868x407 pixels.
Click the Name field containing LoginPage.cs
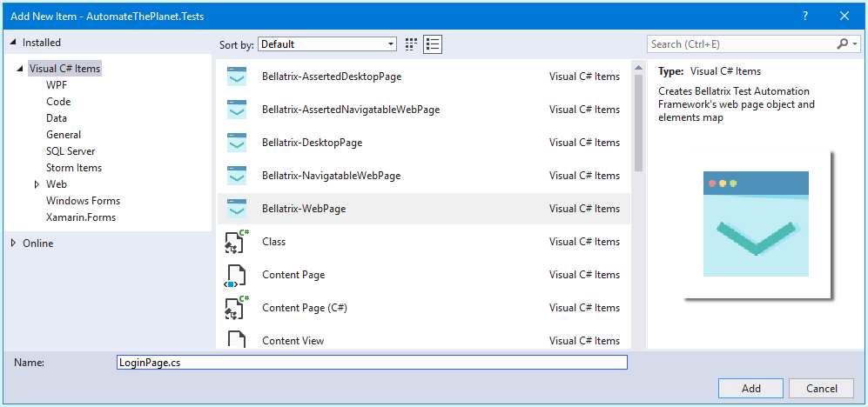coord(372,362)
